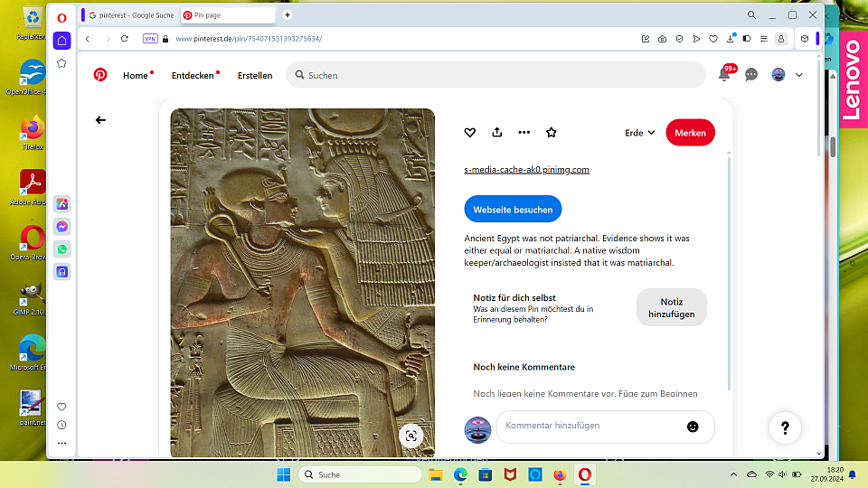Open the Erstellen menu item
Screen dimensions: 868x488
[x=255, y=75]
